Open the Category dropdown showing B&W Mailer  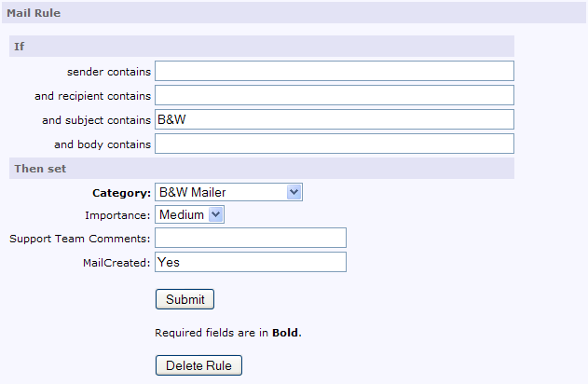pos(228,192)
